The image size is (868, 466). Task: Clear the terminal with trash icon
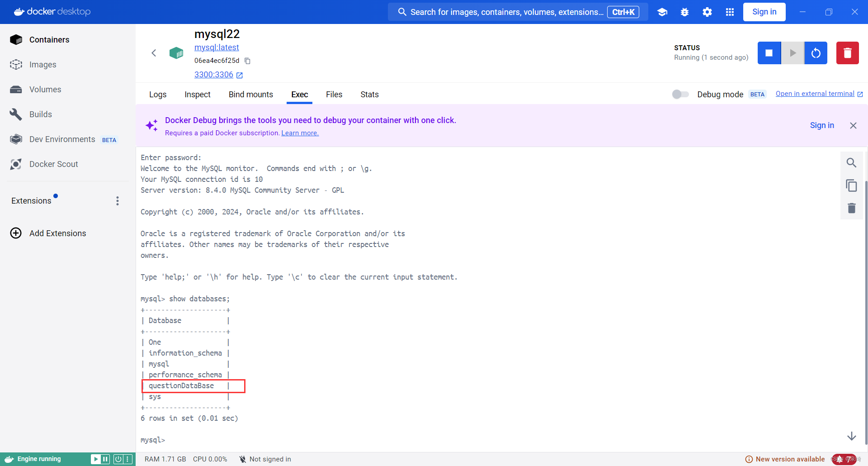point(851,208)
